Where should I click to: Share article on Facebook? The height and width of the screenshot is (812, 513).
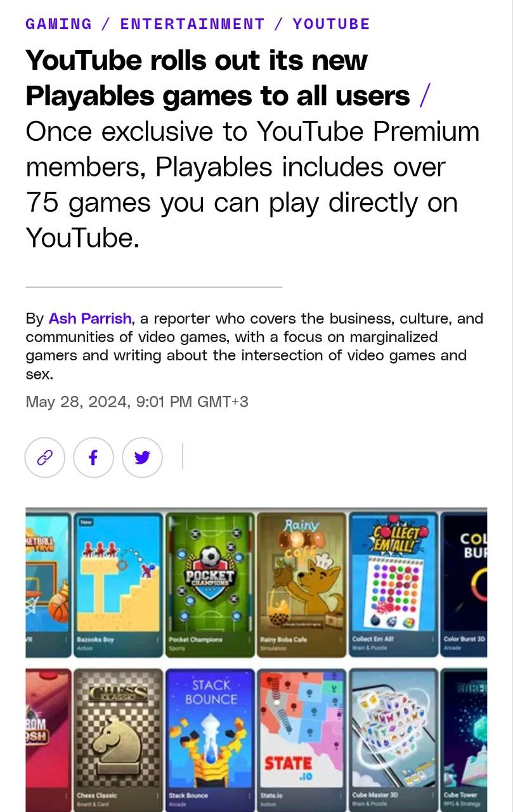93,457
